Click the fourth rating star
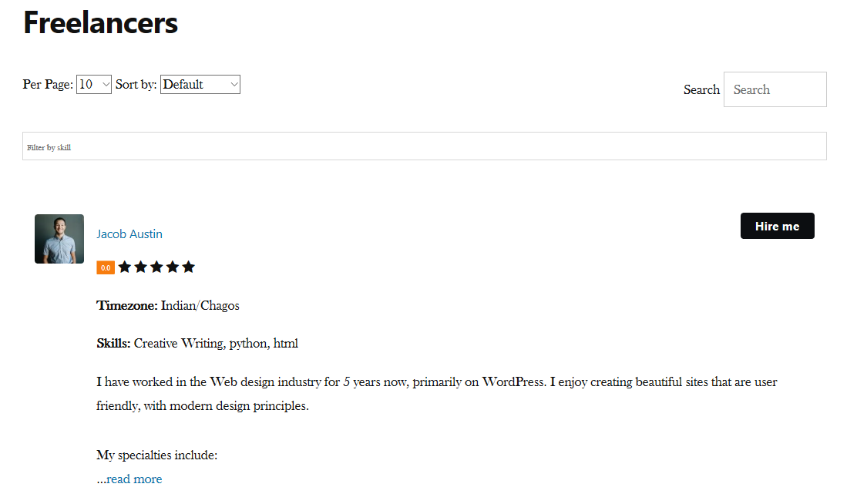Screen dimensions: 857x504 click(173, 267)
